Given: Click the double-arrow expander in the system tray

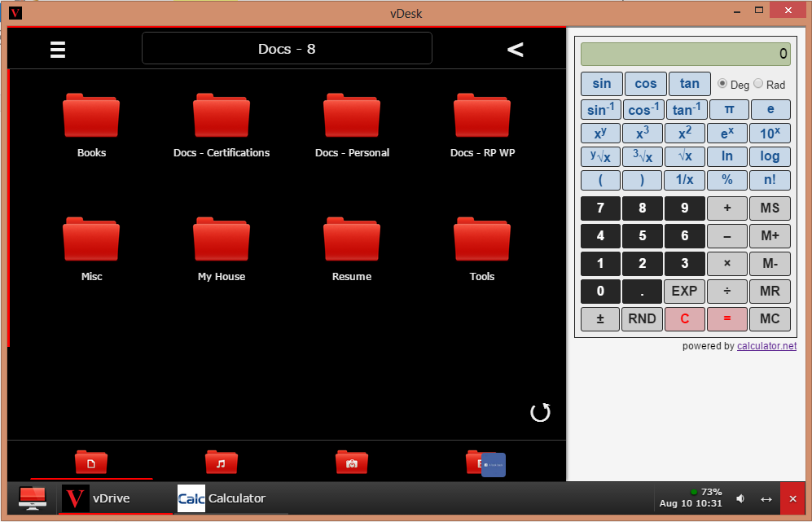Looking at the screenshot, I should [x=764, y=498].
